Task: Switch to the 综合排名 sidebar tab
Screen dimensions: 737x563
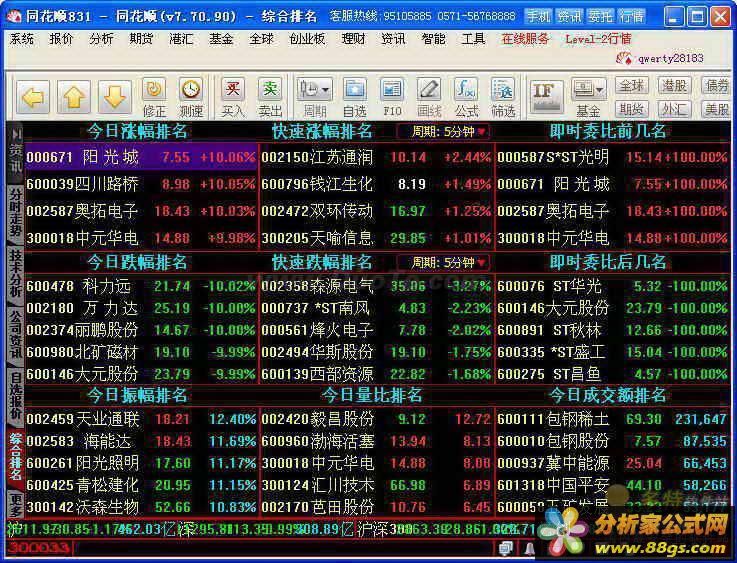Action: pos(16,457)
